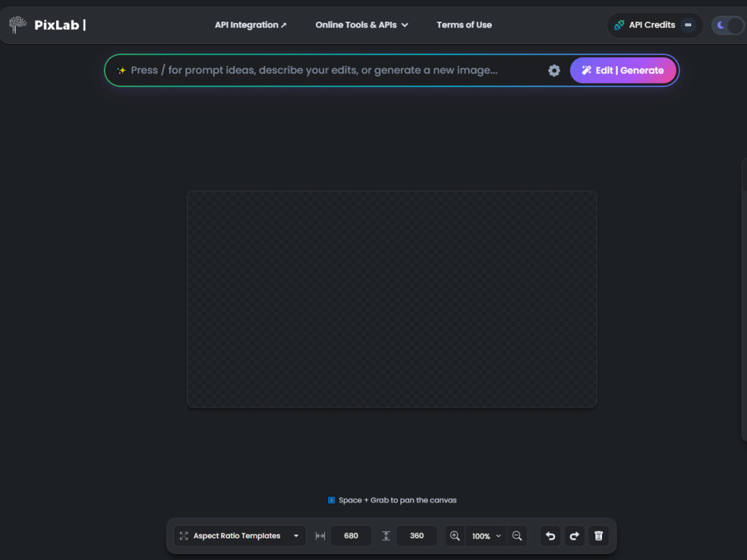
Task: Click the info icon next to pan hint
Action: [331, 500]
